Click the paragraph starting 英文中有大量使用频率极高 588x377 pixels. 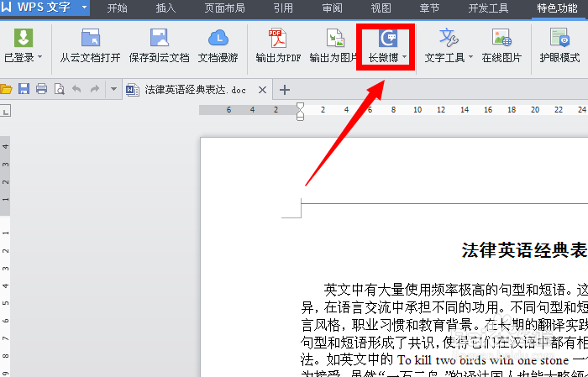point(455,290)
